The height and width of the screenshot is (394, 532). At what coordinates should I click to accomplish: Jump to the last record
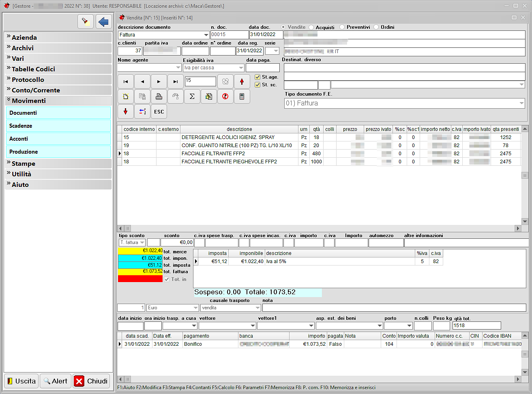click(x=176, y=81)
